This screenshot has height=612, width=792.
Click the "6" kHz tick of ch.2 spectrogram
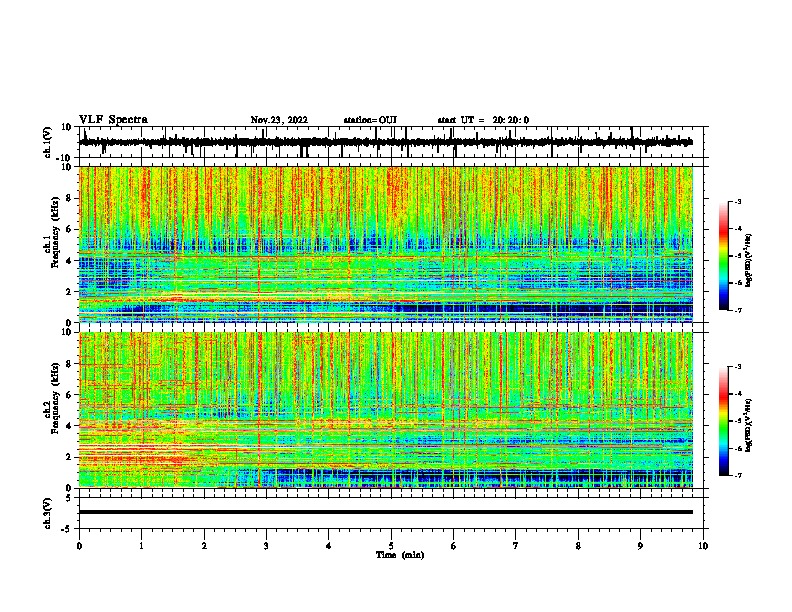click(71, 395)
